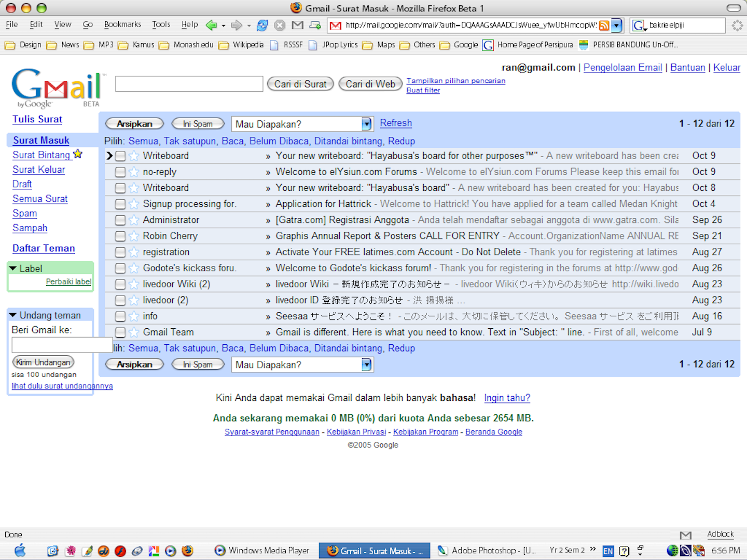Image resolution: width=747 pixels, height=560 pixels.
Task: Open the Forward button history dropdown arrow
Action: point(249,25)
